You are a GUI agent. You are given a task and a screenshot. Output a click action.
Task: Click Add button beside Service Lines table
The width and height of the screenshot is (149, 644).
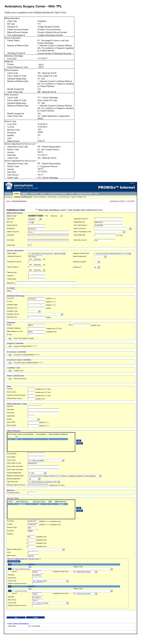(79, 508)
